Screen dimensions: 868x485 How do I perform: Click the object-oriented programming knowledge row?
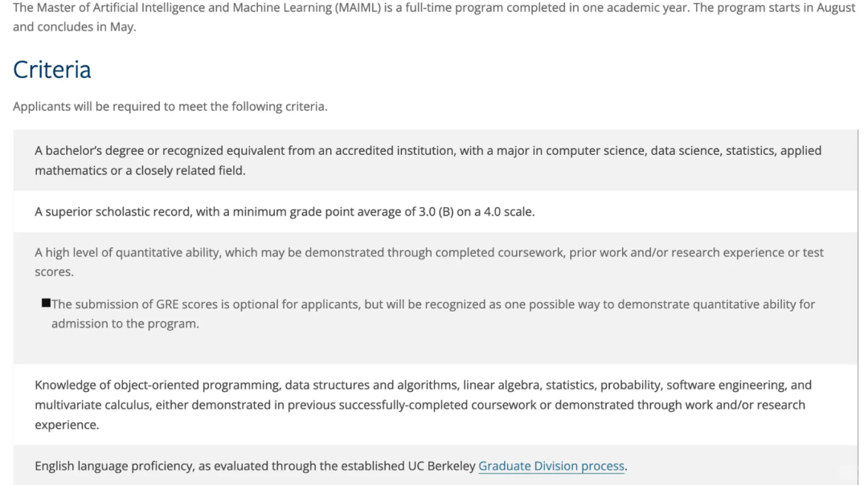(x=435, y=405)
